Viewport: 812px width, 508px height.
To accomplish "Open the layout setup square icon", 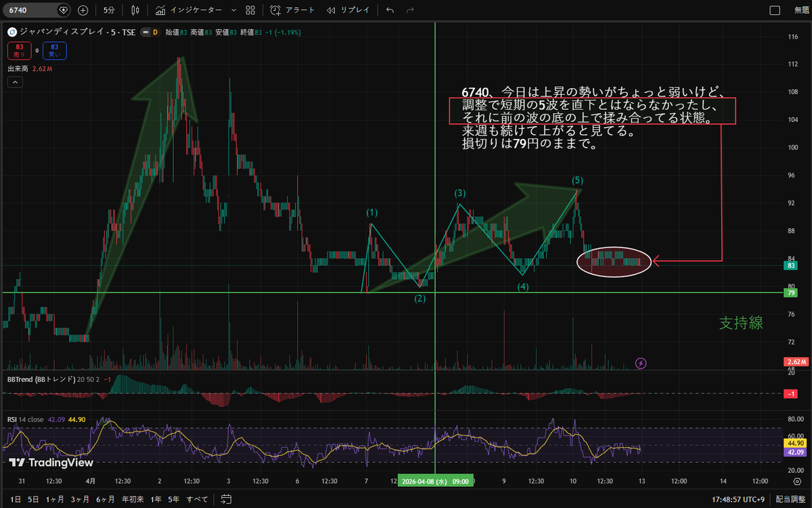I will 775,10.
